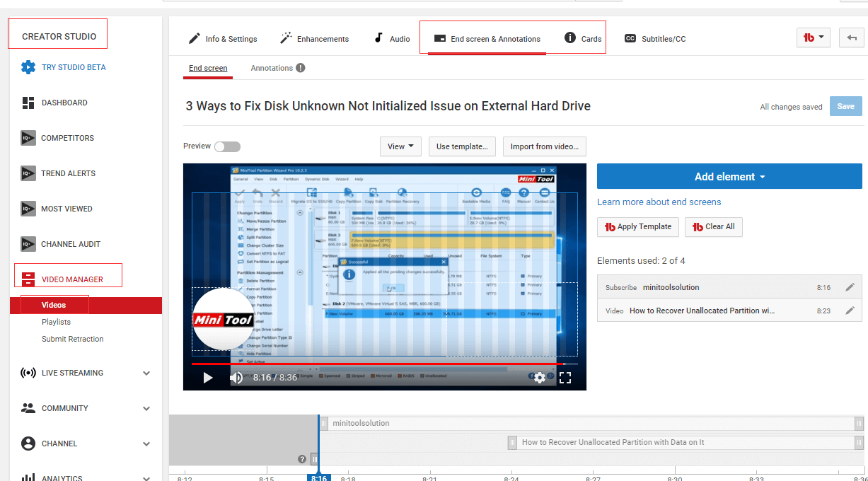Click Use template... button
Screen dimensions: 868x481
(x=462, y=146)
